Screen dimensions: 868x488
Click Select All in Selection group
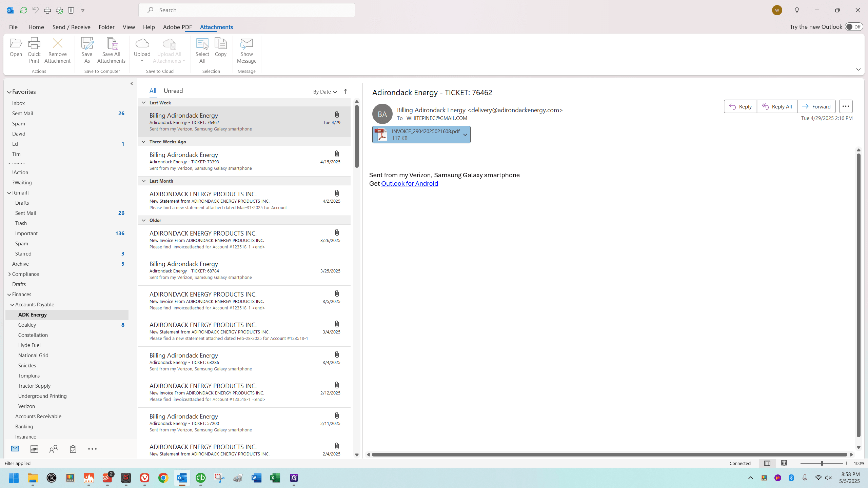[x=202, y=50]
